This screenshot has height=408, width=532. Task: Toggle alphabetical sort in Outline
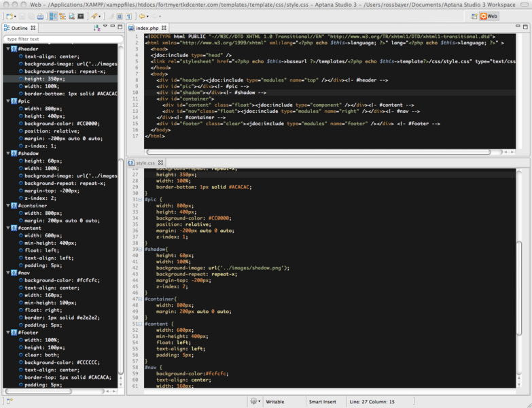[96, 28]
